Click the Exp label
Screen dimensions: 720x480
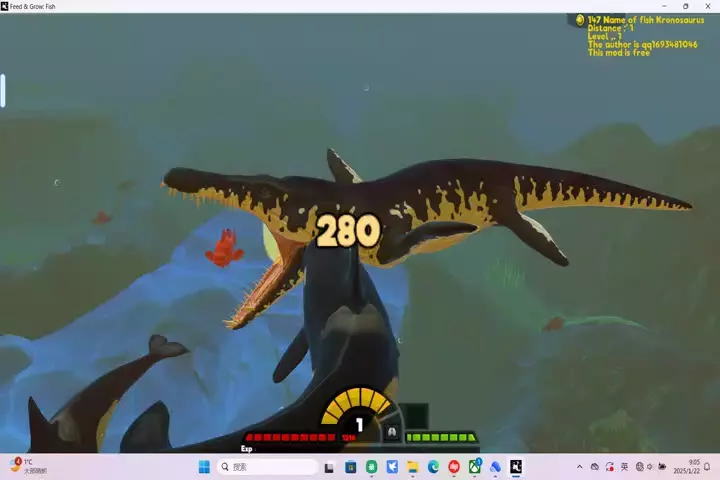coord(247,449)
